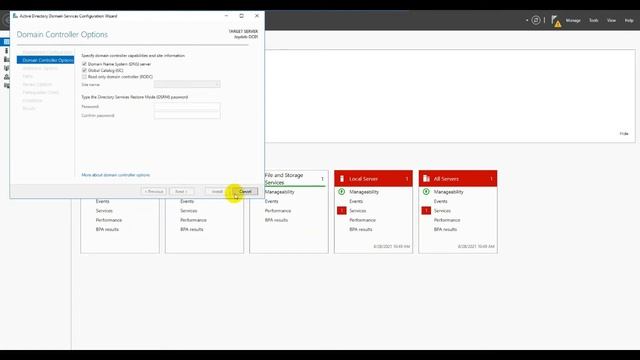
Task: Open Manageability in File and Storage Services tile
Action: point(279,192)
